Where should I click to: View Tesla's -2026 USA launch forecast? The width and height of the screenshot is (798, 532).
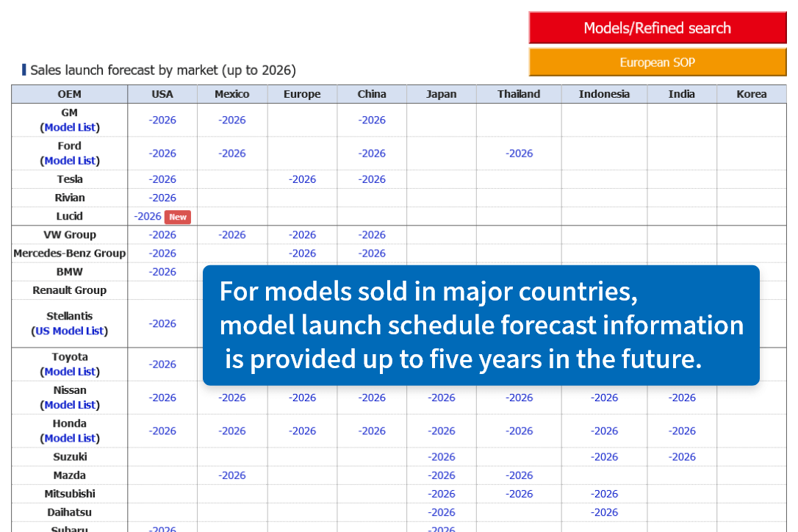tap(162, 179)
